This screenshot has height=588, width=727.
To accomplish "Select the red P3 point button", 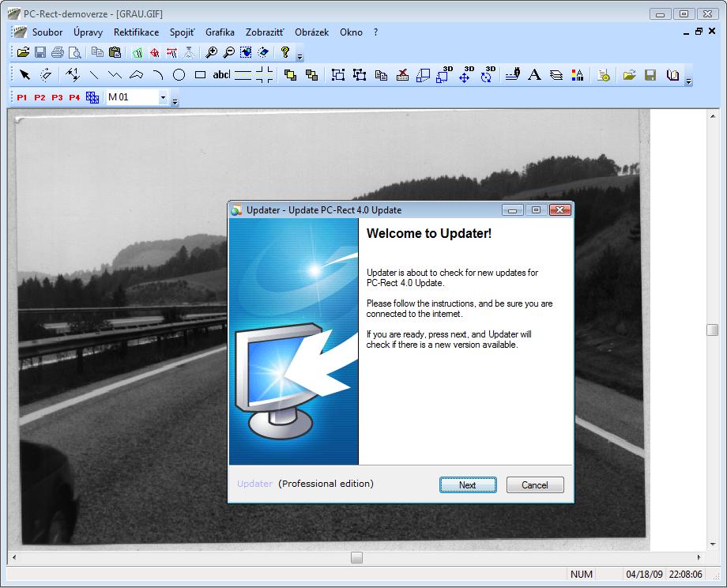I will tap(57, 97).
